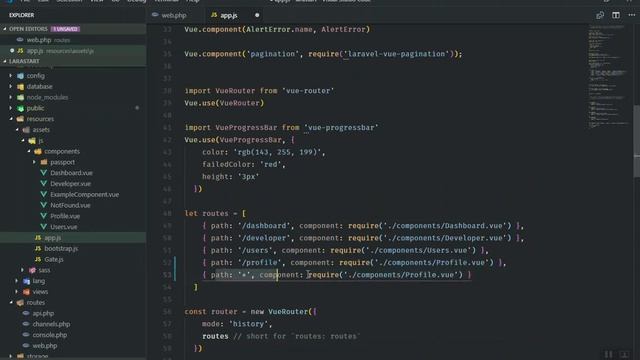Click the folder icon of passport

44,162
